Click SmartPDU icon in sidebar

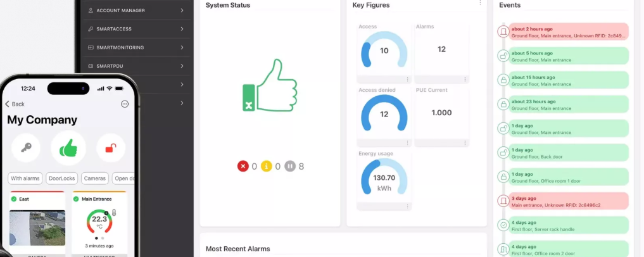(x=91, y=66)
